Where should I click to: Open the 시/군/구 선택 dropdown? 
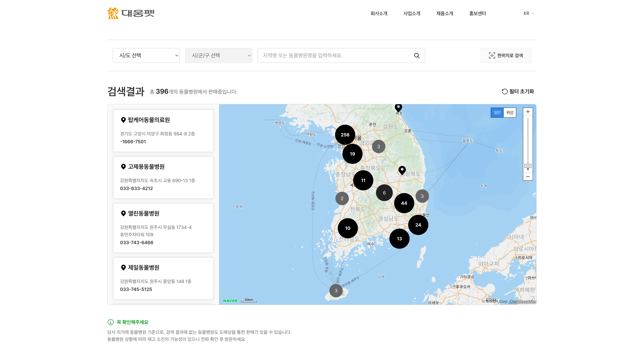[219, 55]
